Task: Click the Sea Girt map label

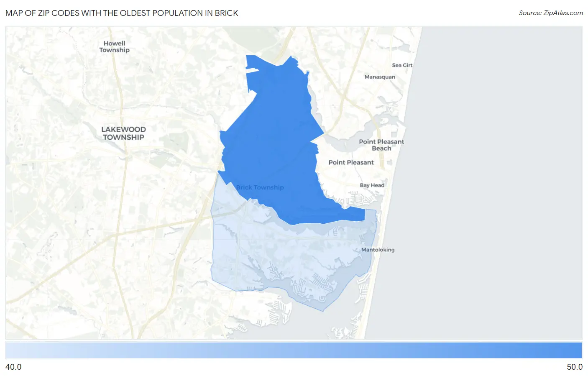Action: point(402,65)
